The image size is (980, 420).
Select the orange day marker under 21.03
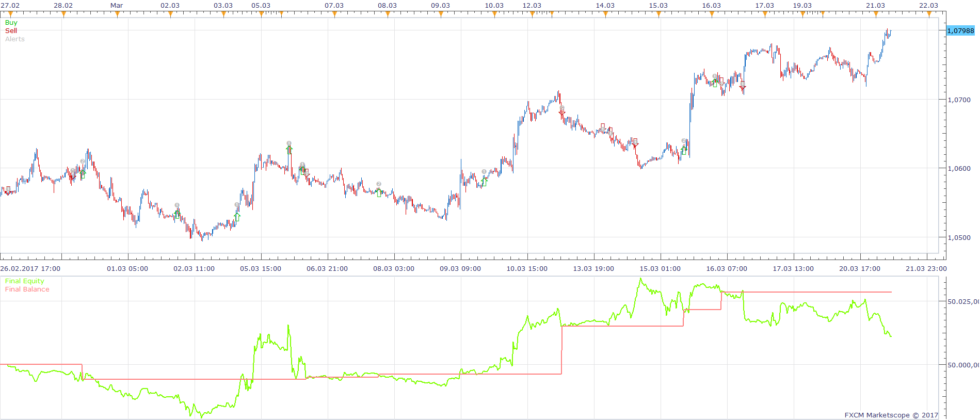pyautogui.click(x=876, y=14)
